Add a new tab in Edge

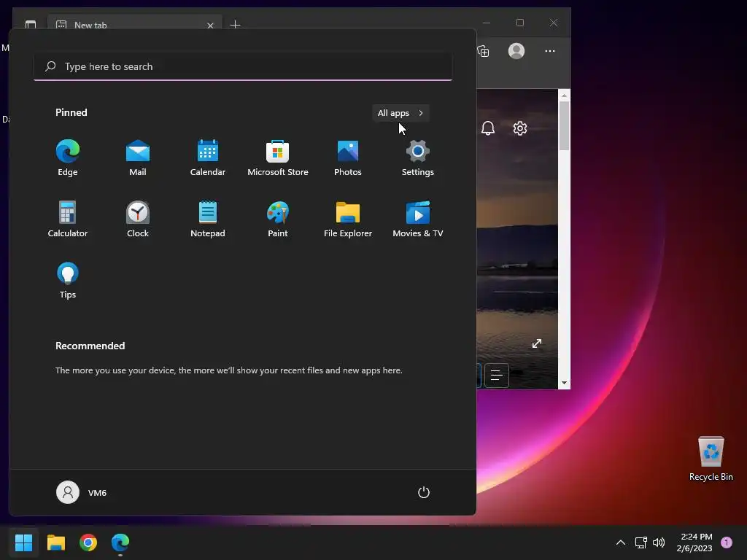tap(235, 24)
